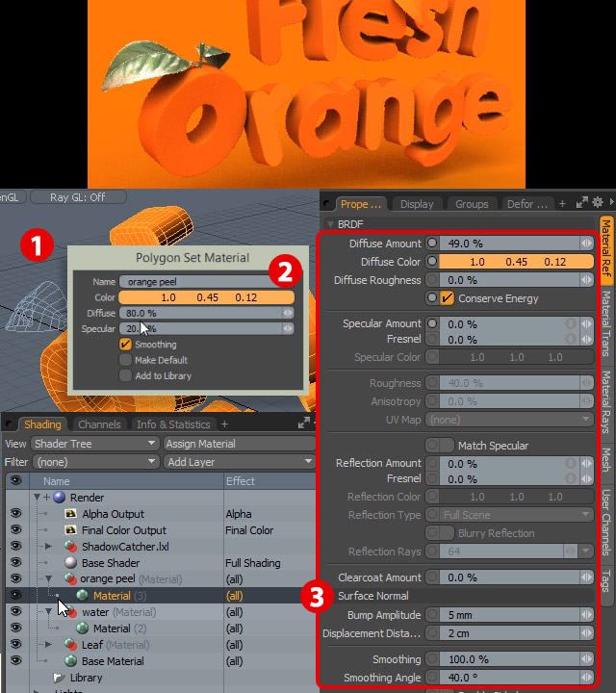Toggle the Ray GL: Off button
The image size is (616, 693).
tap(78, 197)
